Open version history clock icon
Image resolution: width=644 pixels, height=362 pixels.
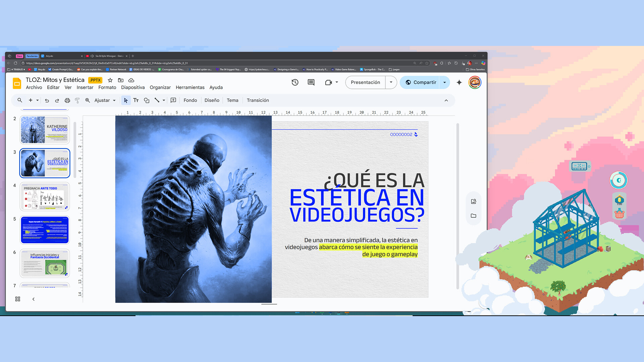tap(295, 82)
